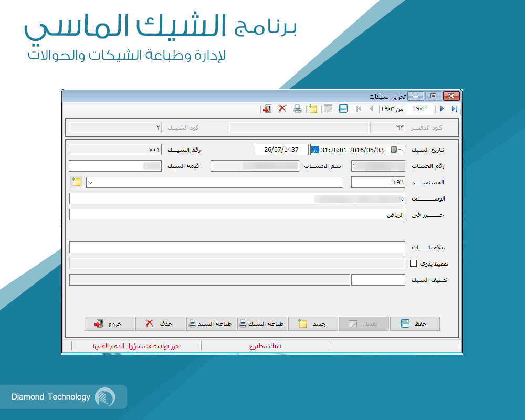
Task: Click the check value قيمة الشيك field
Action: coord(115,166)
